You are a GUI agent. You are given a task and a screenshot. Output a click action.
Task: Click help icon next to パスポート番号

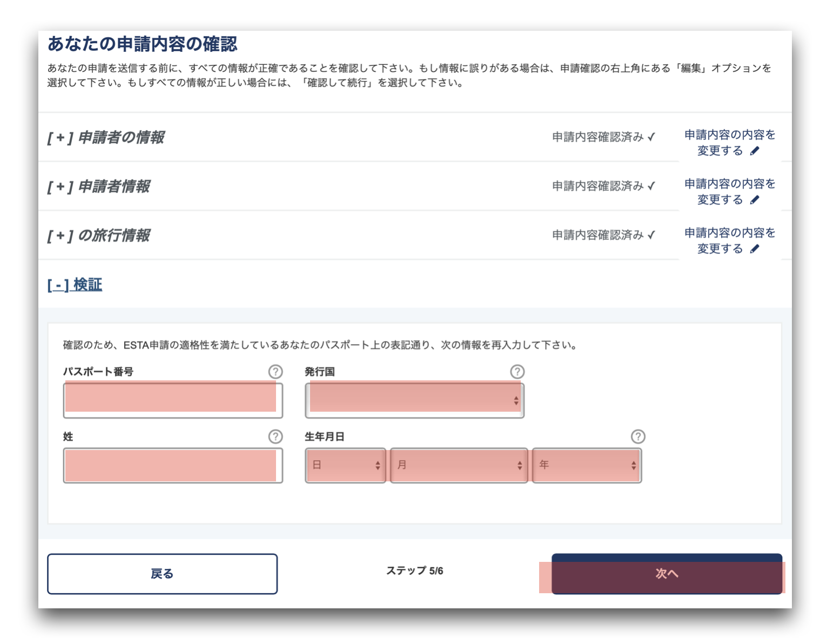[275, 372]
